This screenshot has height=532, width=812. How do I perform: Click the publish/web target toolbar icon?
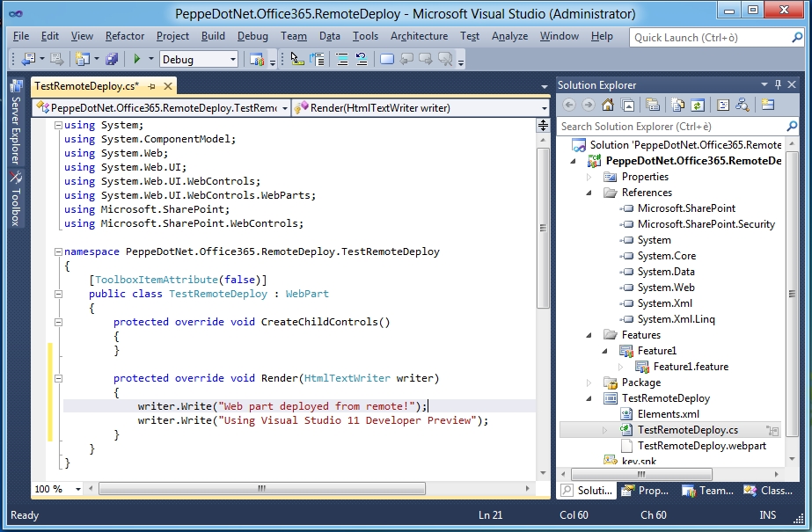(257, 60)
